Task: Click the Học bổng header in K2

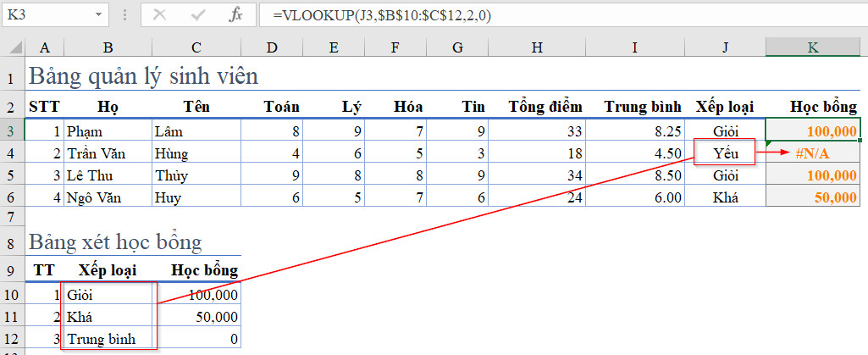Action: coord(822,107)
